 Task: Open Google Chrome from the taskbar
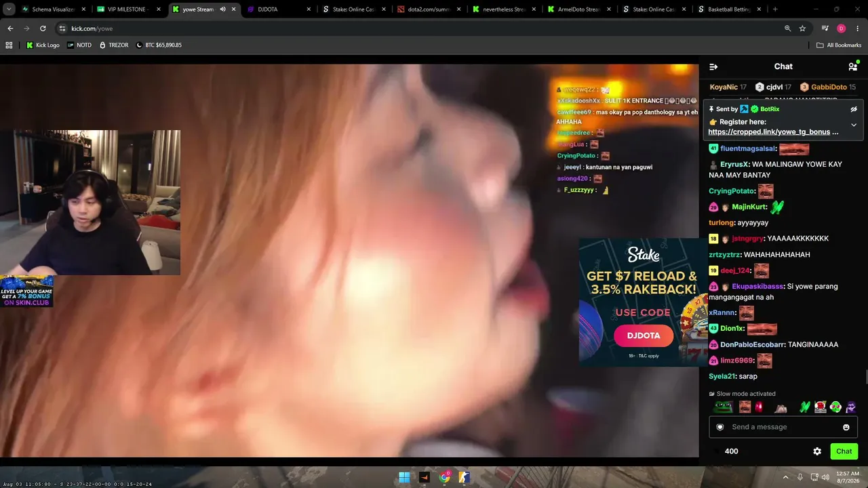(x=444, y=477)
